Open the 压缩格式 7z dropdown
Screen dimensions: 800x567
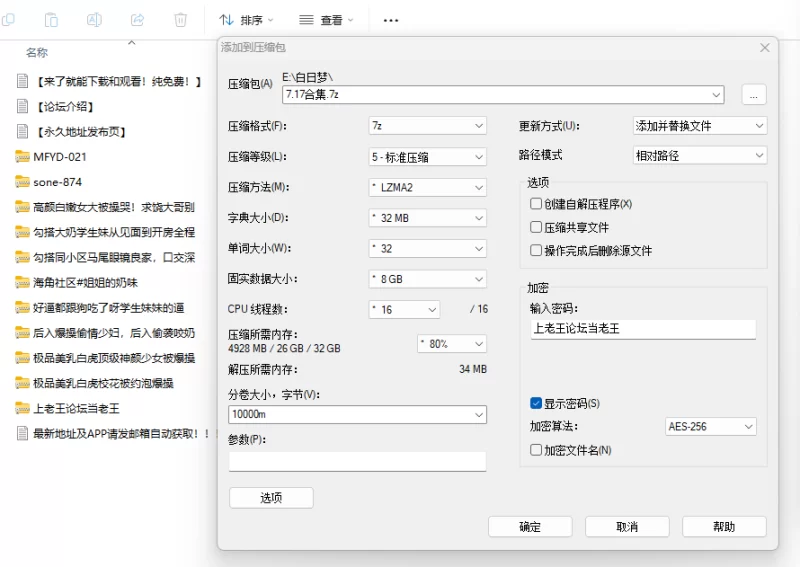click(x=428, y=126)
